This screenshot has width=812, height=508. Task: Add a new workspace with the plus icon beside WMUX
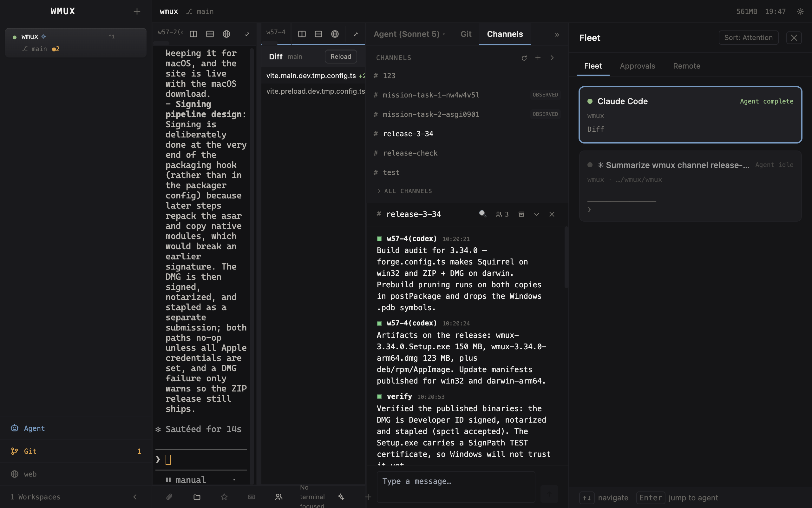click(x=137, y=11)
